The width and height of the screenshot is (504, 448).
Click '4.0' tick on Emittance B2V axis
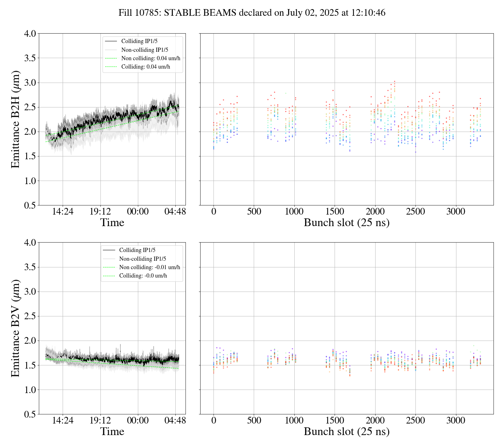click(30, 243)
